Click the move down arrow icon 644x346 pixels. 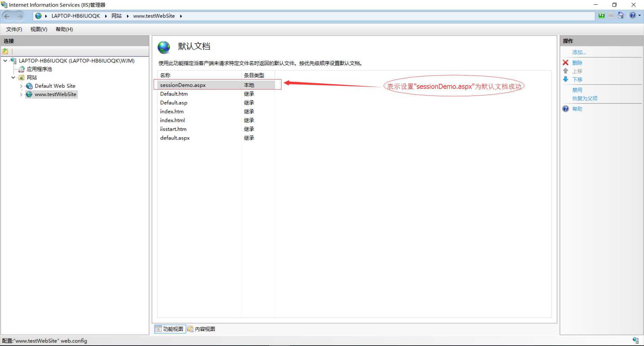pyautogui.click(x=566, y=79)
